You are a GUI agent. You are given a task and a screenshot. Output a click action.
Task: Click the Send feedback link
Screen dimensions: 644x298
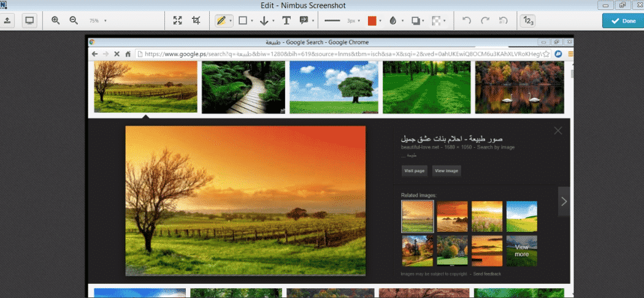click(x=487, y=274)
